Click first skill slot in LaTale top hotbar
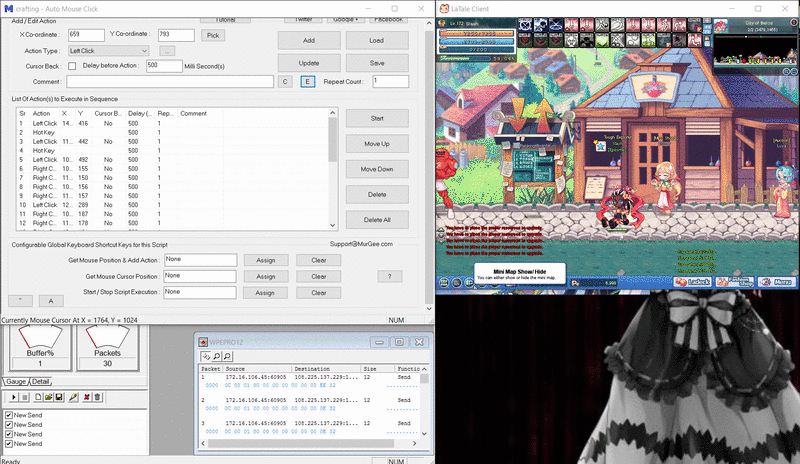 525,25
